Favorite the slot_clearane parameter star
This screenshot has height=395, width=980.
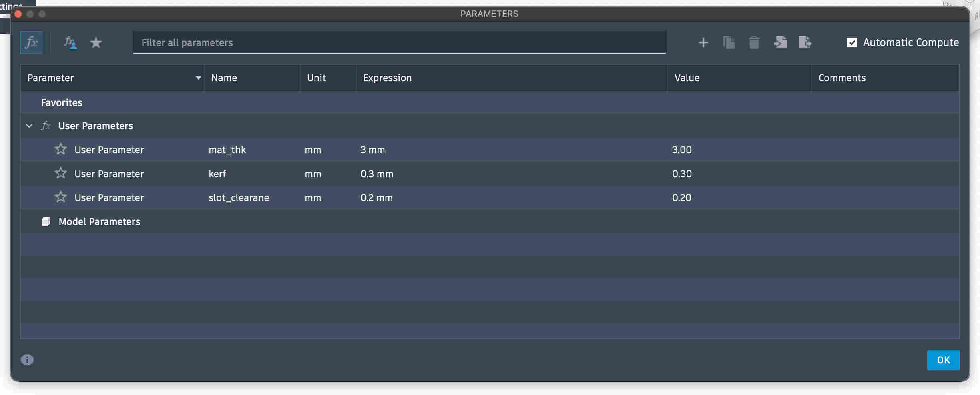click(x=61, y=197)
